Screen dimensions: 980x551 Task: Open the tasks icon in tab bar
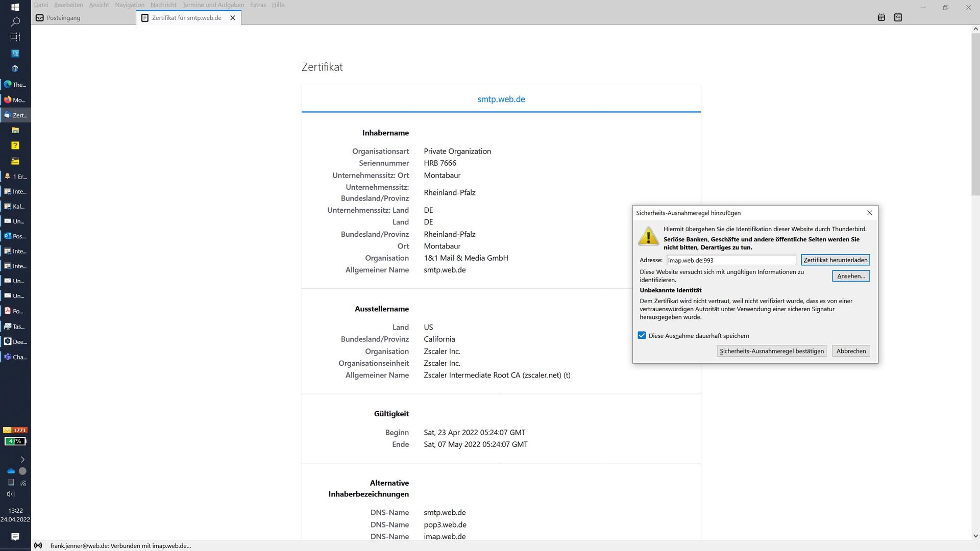(x=898, y=17)
